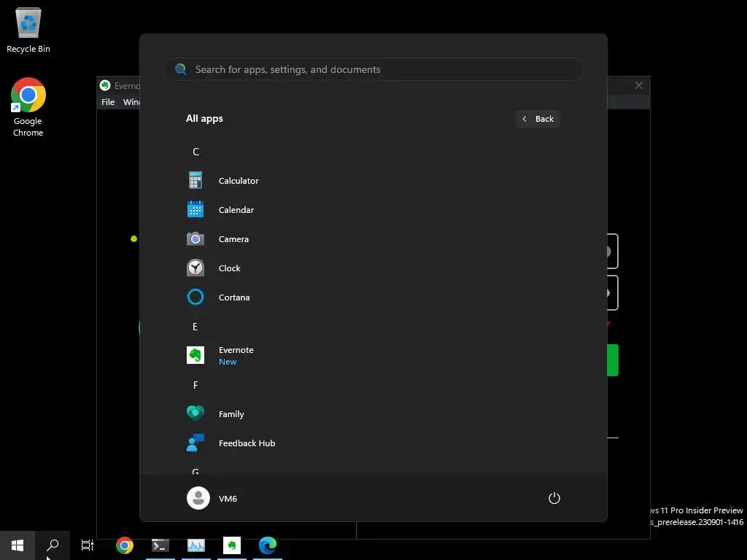Viewport: 747px width, 560px height.
Task: Open the Evernote app icon in list
Action: 196,355
